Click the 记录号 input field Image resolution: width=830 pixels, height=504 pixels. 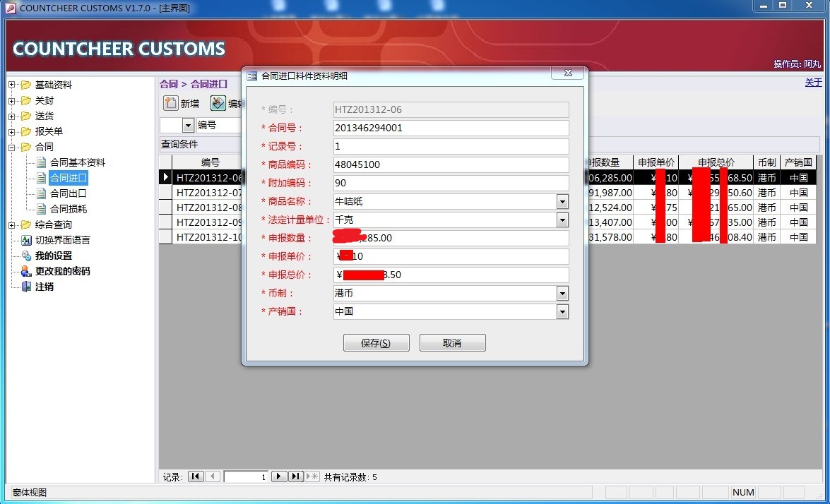[451, 146]
